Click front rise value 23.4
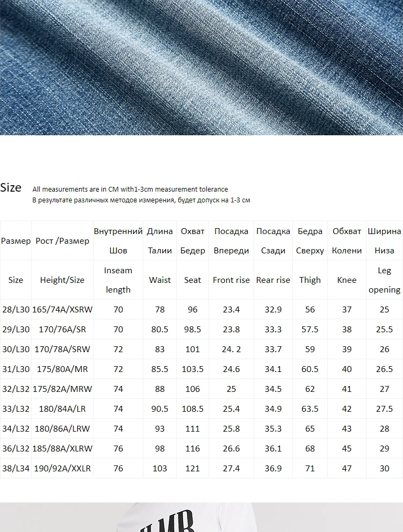The image size is (403, 532). 231,309
